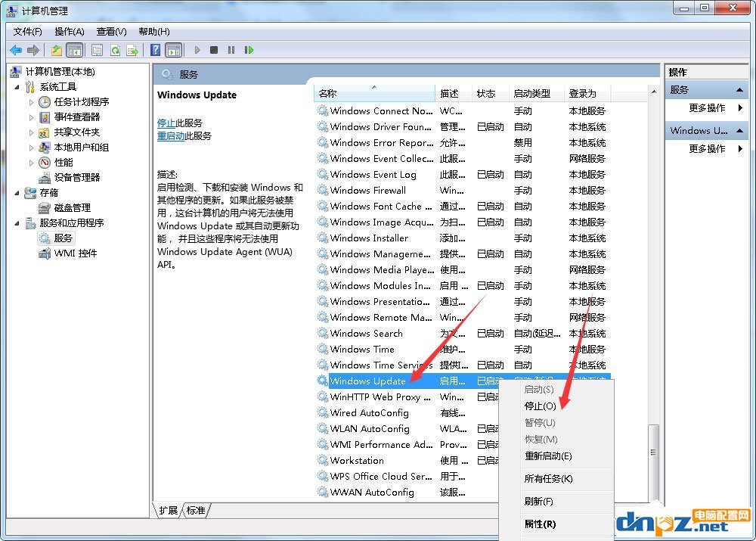Expand the 本地用户和组 node
This screenshot has height=541, width=756.
[31, 148]
